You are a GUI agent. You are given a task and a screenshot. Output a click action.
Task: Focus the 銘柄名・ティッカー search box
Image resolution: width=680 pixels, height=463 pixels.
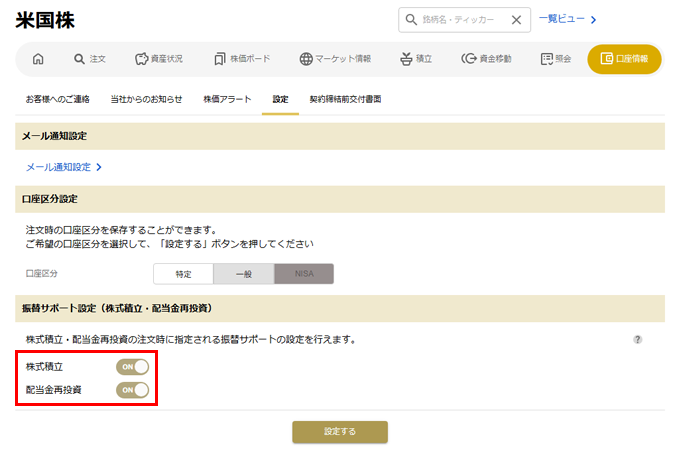[464, 20]
